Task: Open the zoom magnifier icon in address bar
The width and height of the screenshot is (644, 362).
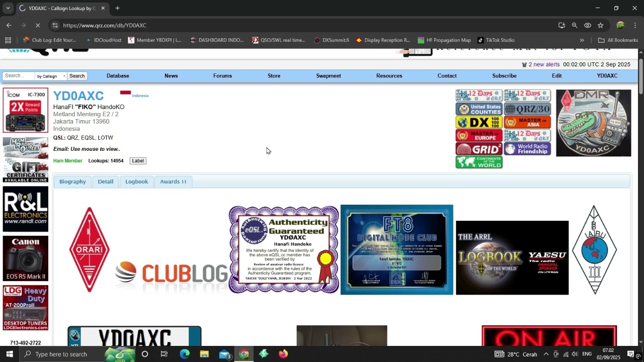Action: point(575,25)
